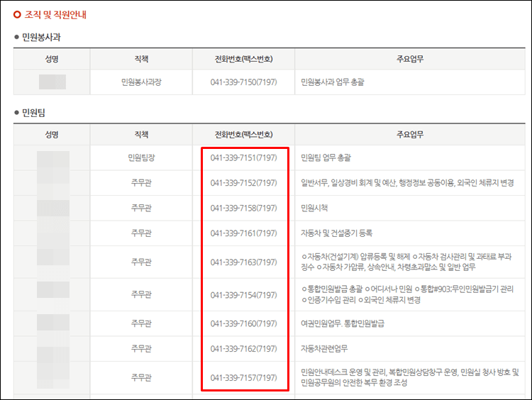Click 주무관 in the 7154 row

(141, 294)
